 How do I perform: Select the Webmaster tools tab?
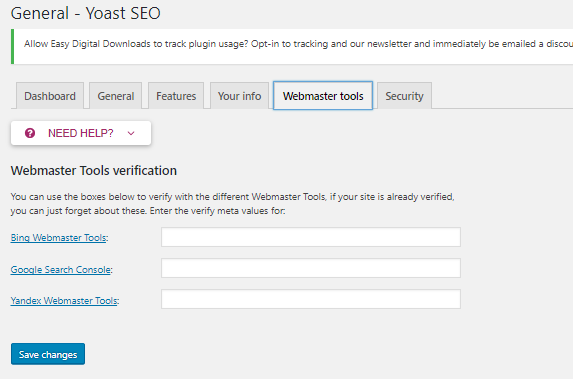[x=323, y=96]
